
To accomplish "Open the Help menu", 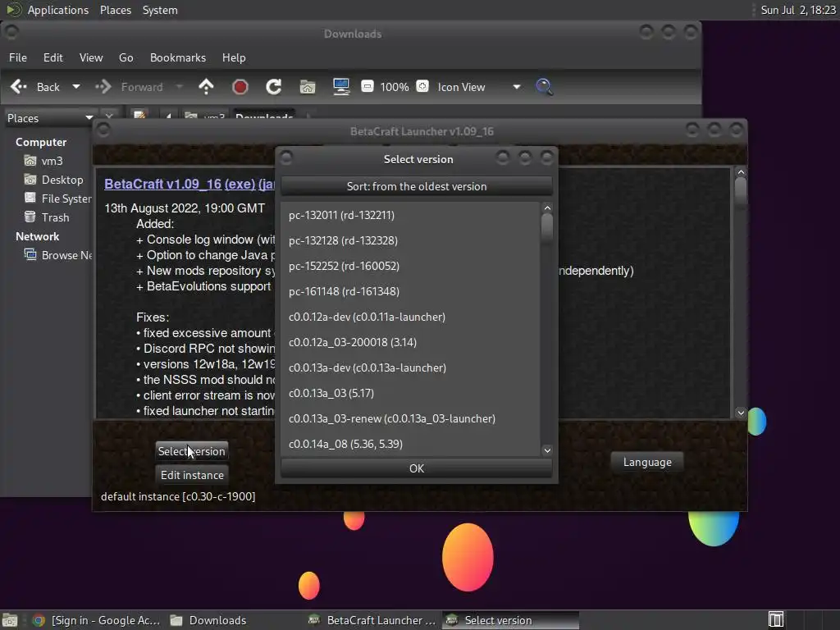I will click(234, 57).
